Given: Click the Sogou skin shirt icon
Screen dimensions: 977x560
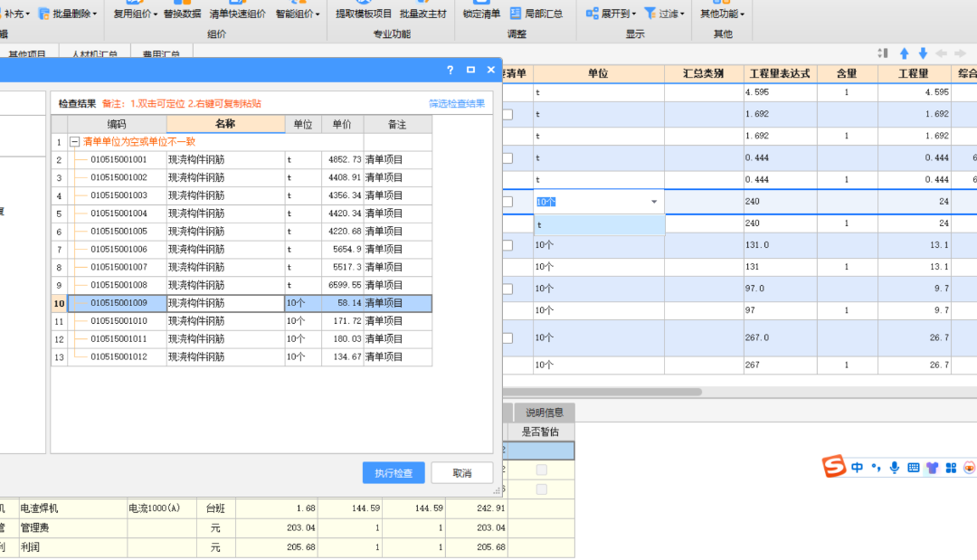Looking at the screenshot, I should point(932,468).
